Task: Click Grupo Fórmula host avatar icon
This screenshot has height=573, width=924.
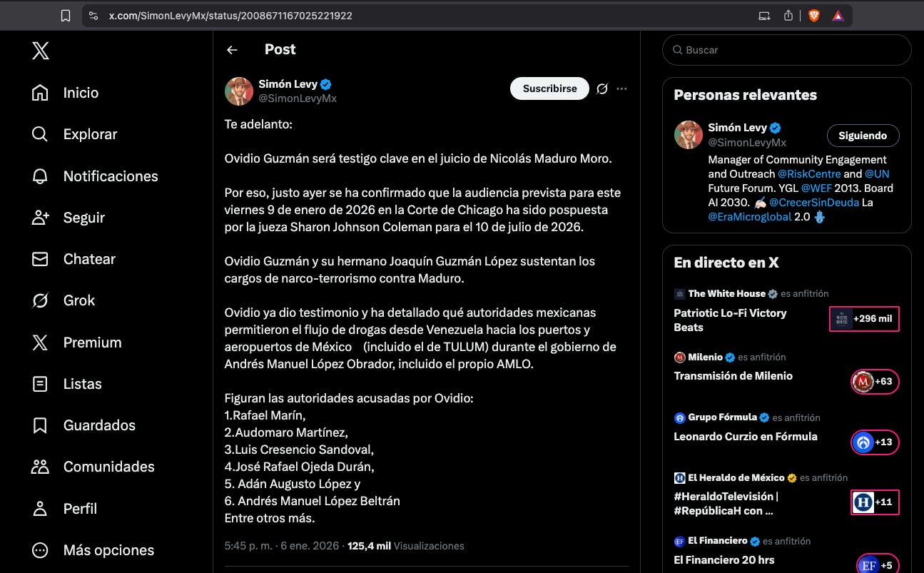Action: click(679, 417)
